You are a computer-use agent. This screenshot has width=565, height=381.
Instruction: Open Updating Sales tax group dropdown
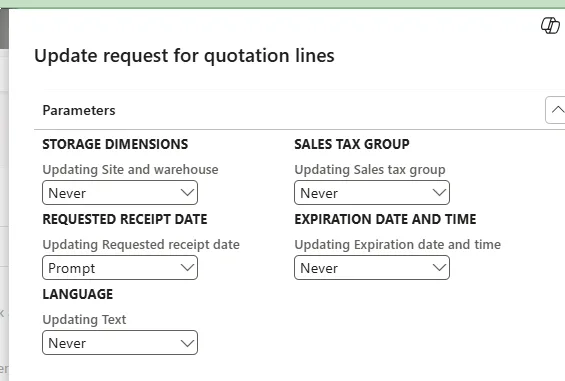point(372,193)
